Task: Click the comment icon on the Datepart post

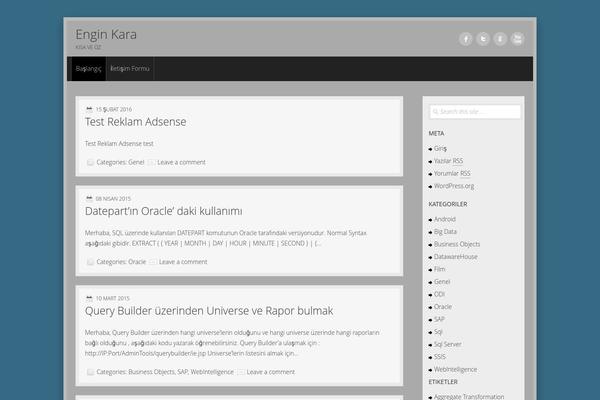Action: point(153,262)
